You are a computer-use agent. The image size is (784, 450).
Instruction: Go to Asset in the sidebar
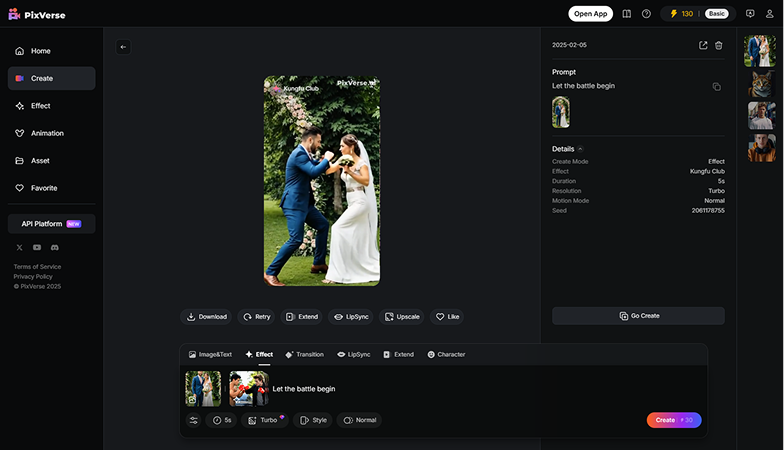point(39,160)
